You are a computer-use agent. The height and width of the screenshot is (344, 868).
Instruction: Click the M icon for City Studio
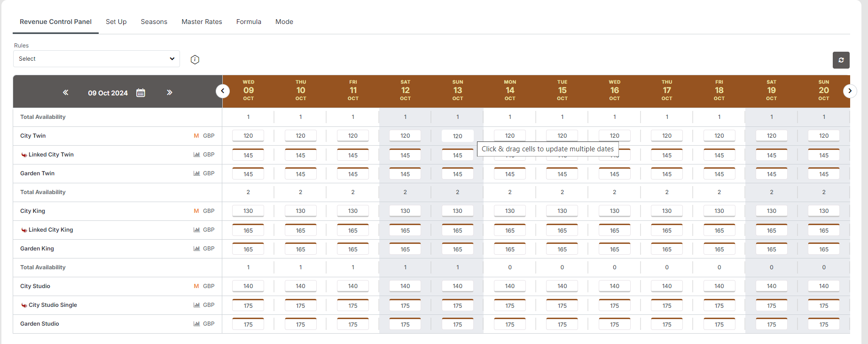click(x=196, y=286)
